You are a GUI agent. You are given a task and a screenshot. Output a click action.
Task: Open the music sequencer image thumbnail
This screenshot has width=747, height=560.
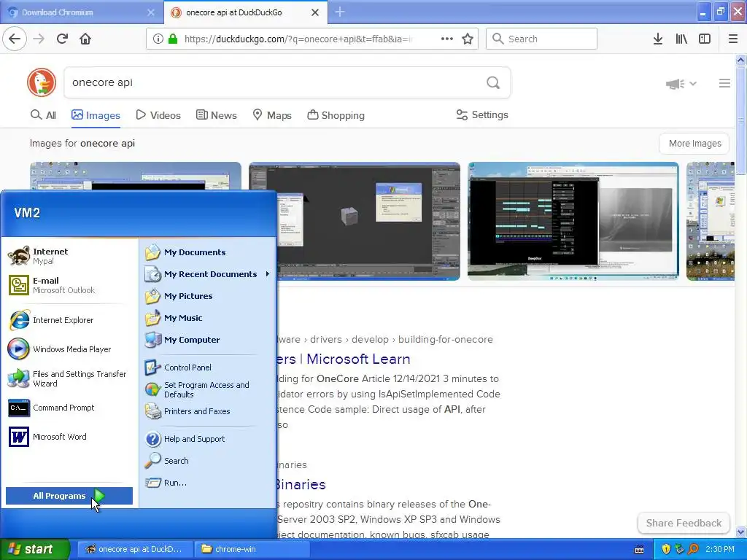click(573, 222)
